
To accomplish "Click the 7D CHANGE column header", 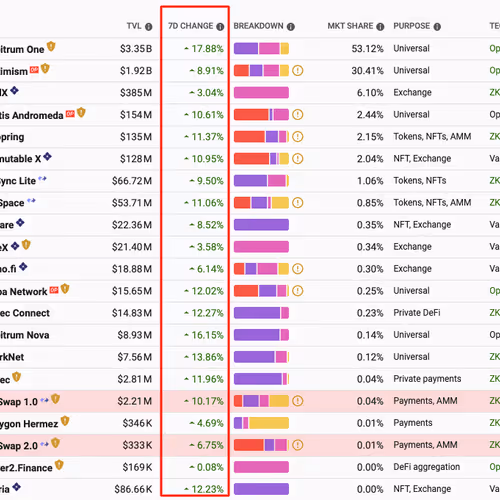I will click(x=191, y=26).
